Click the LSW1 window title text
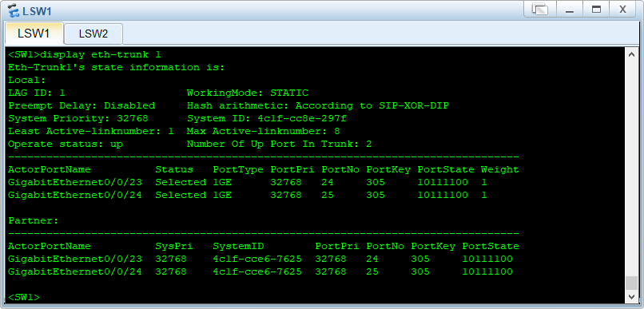 (37, 11)
